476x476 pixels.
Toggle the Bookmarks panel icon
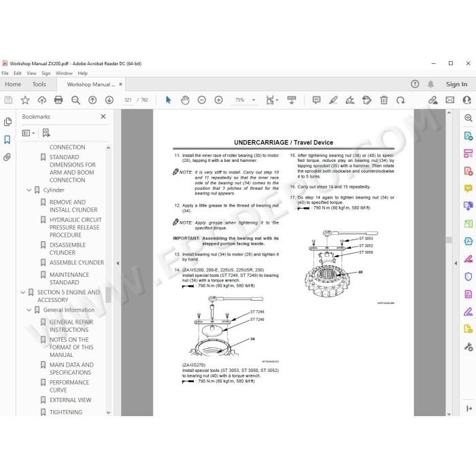click(x=7, y=139)
